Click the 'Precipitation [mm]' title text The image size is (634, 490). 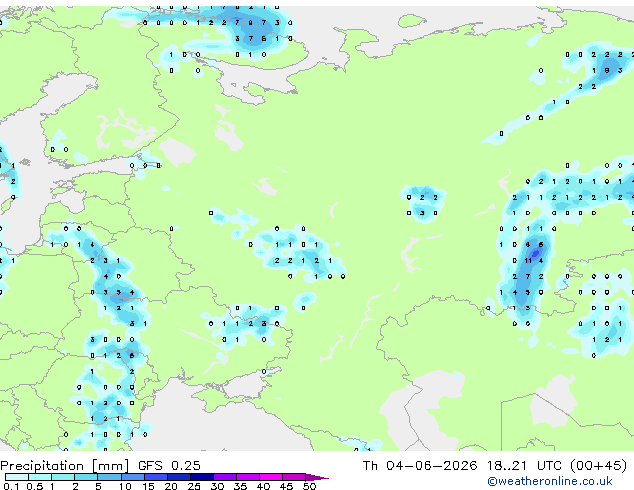(64, 466)
